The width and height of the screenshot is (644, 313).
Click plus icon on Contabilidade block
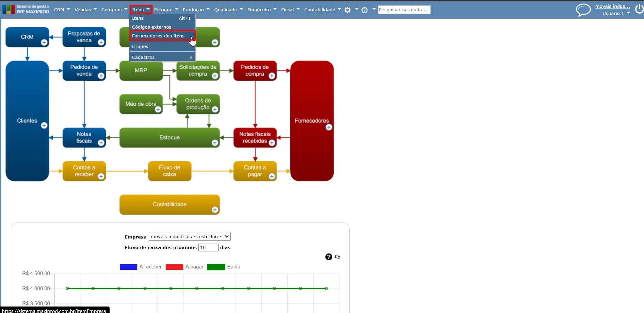[215, 210]
